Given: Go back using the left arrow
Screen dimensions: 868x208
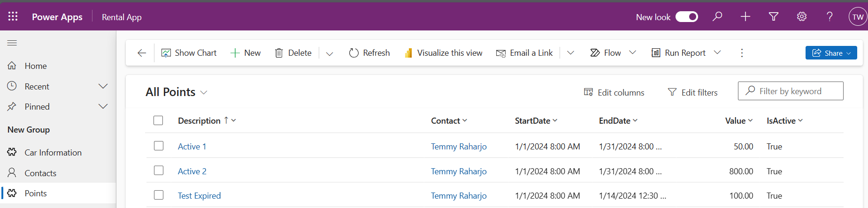Looking at the screenshot, I should click(x=142, y=53).
